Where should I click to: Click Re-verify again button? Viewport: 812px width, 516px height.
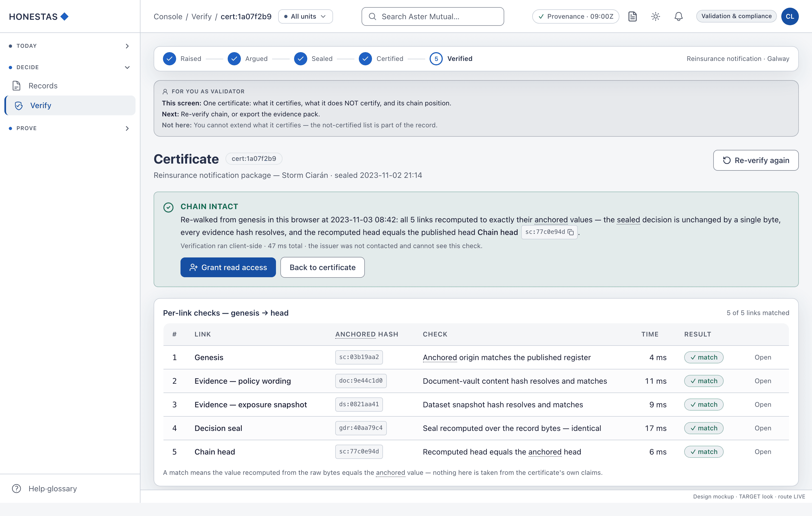click(x=756, y=160)
